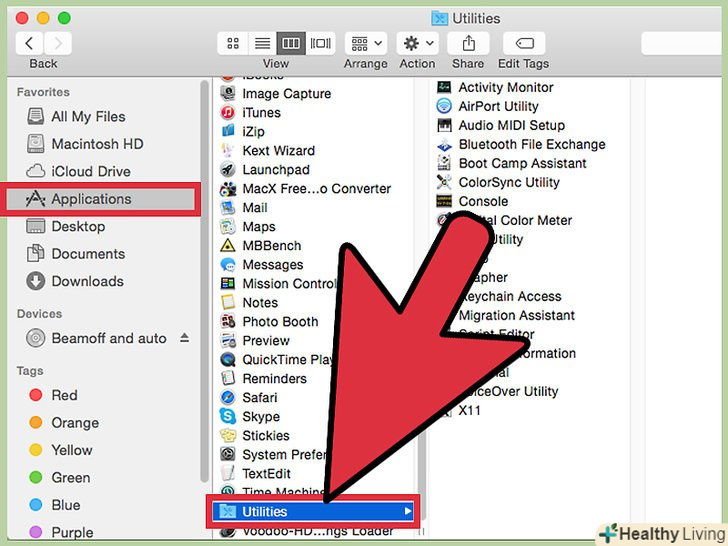Click the Photo Booth icon
Image resolution: width=728 pixels, height=546 pixels.
coord(228,321)
